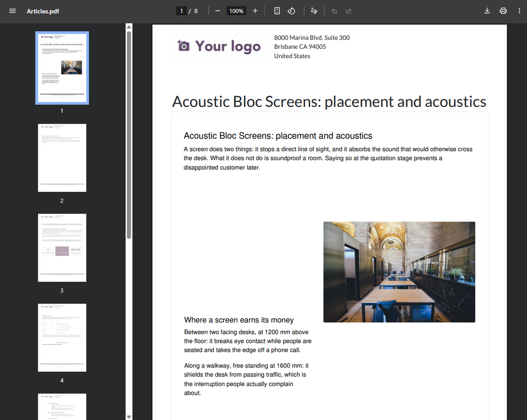Activate the draw annotation tool
The image size is (527, 420).
click(x=314, y=11)
